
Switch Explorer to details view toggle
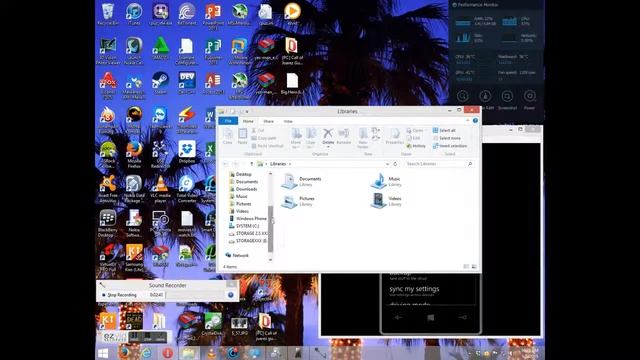(x=466, y=267)
